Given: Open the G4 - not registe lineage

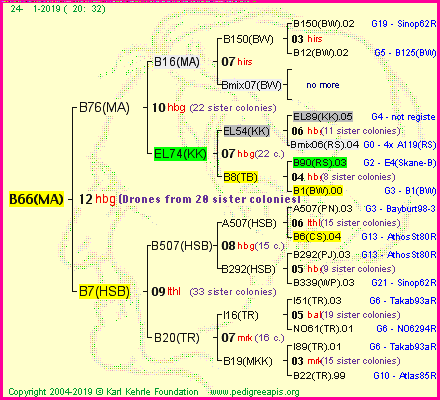Looking at the screenshot, I should coord(403,117).
